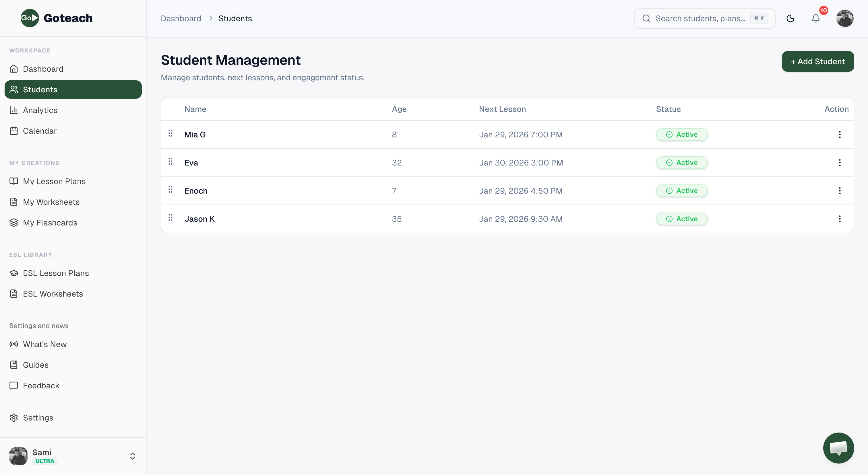Click the Goteach logo icon
Viewport: 868px width, 475px height.
pos(30,18)
